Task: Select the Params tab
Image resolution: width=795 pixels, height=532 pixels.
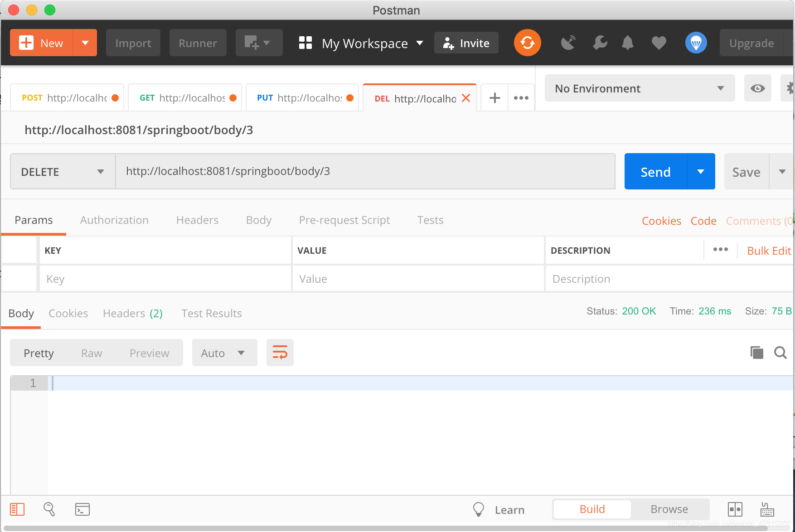Action: pyautogui.click(x=34, y=220)
